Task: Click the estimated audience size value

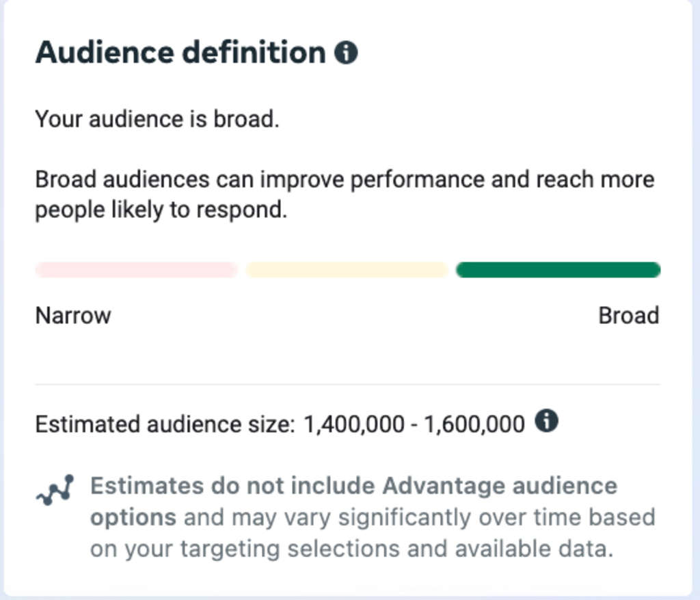Action: [413, 424]
